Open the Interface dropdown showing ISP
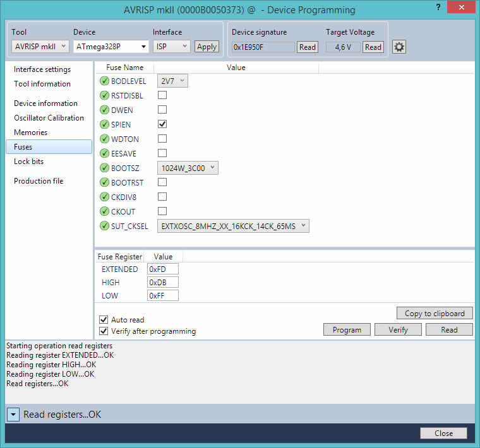The width and height of the screenshot is (480, 448). pyautogui.click(x=171, y=47)
